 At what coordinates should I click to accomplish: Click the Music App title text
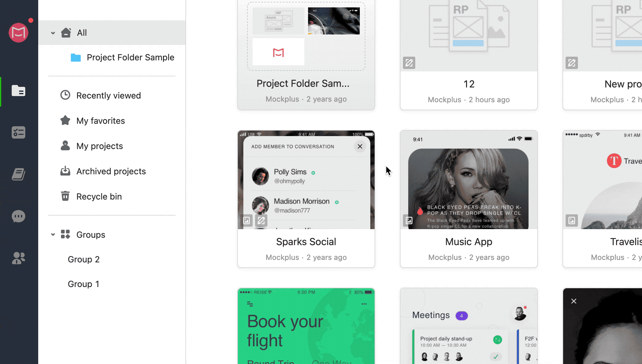coord(469,242)
